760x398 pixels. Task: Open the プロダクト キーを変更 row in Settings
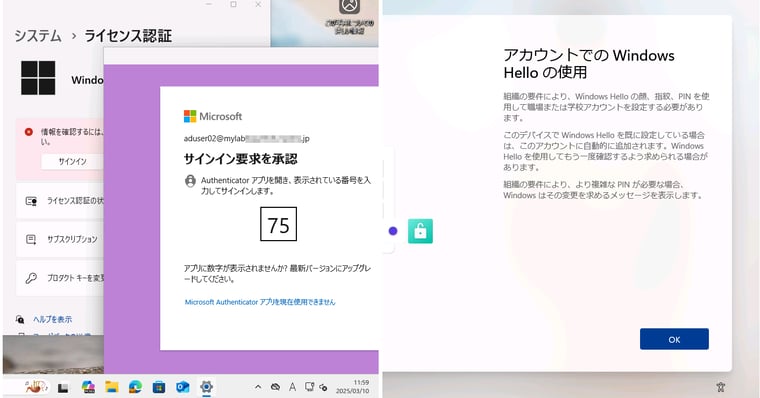(60, 278)
